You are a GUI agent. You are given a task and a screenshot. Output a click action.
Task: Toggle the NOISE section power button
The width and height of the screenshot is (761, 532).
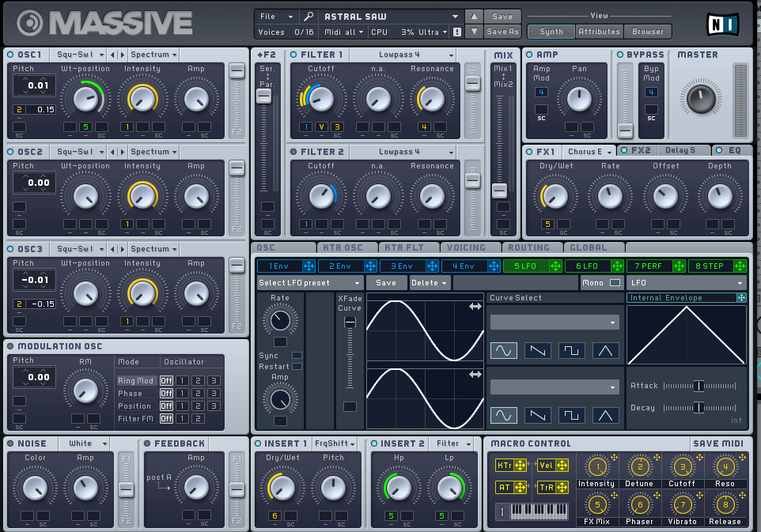(x=10, y=443)
